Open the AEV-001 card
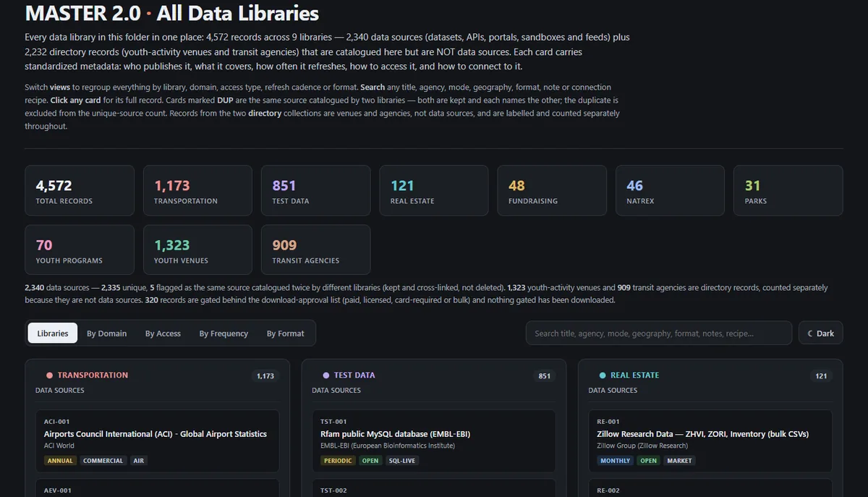This screenshot has width=868, height=497. pos(158,488)
